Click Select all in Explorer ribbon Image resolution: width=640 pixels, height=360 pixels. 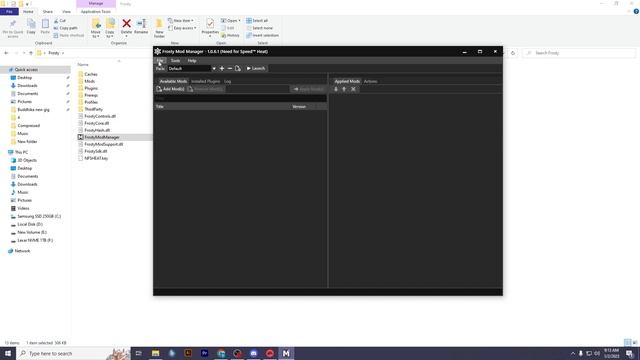(x=257, y=20)
